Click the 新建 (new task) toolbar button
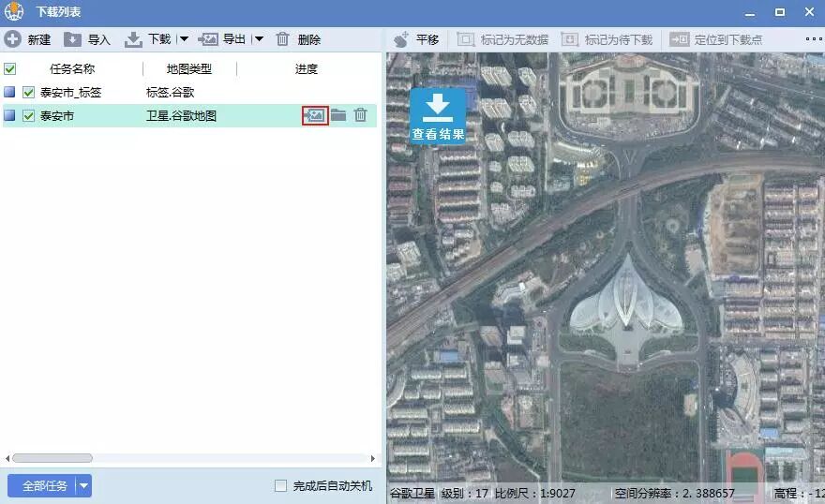This screenshot has width=825, height=504. click(27, 39)
